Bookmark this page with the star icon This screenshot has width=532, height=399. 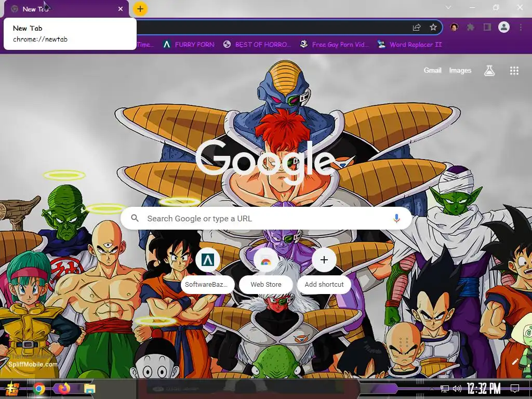point(433,28)
